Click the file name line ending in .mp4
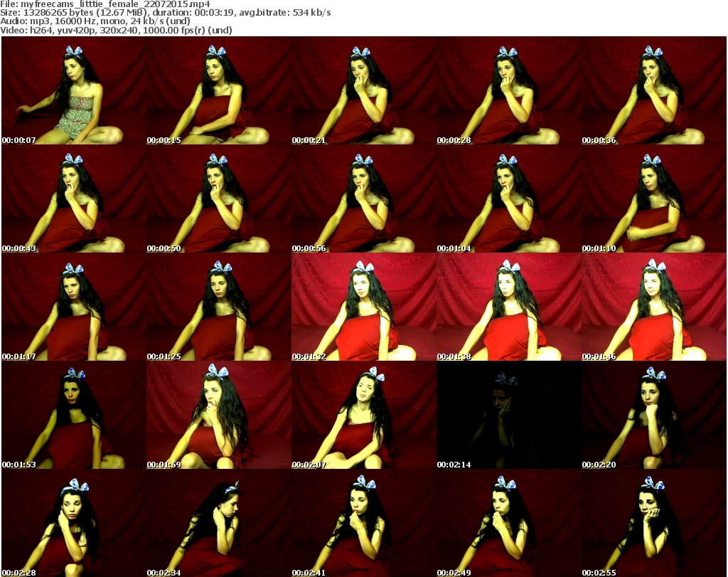Screen dimensions: 728x577 point(105,4)
